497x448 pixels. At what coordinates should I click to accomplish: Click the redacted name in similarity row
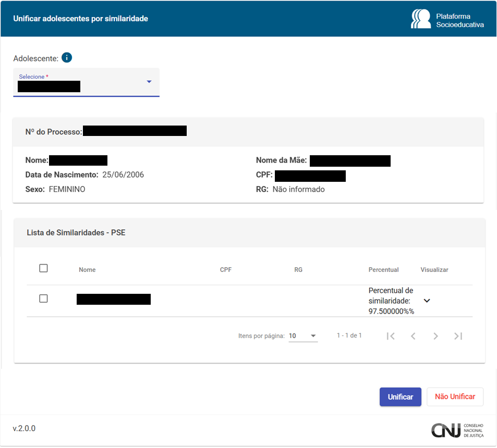[114, 299]
